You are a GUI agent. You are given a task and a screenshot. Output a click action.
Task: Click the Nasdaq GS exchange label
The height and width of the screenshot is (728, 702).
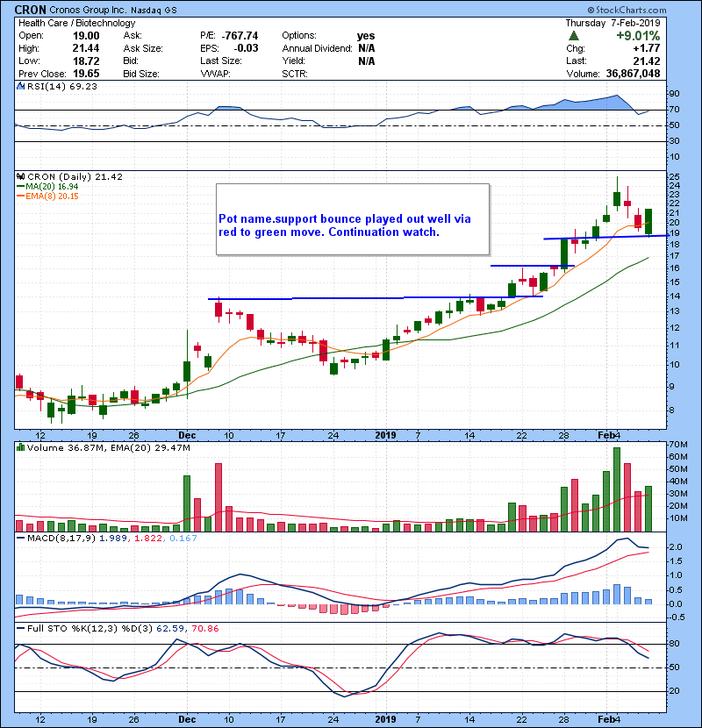tap(154, 11)
